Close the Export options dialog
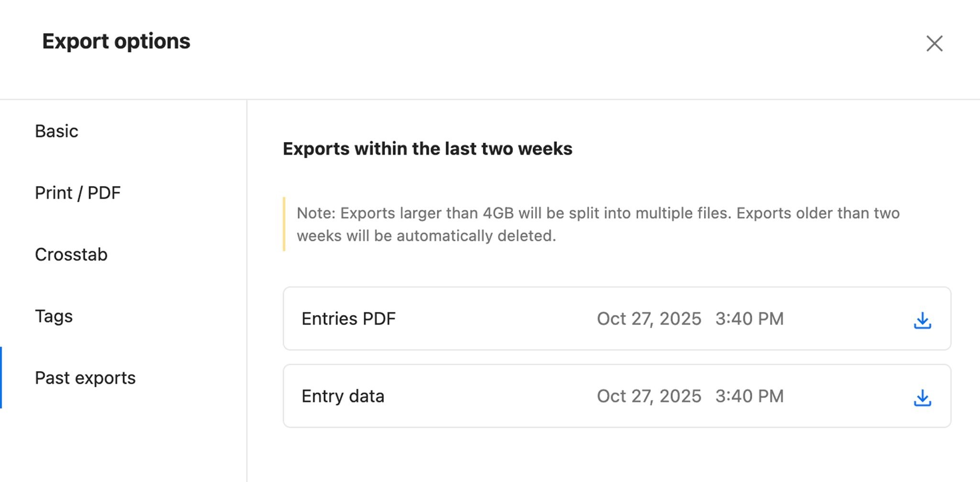Viewport: 980px width, 482px height. pos(934,43)
